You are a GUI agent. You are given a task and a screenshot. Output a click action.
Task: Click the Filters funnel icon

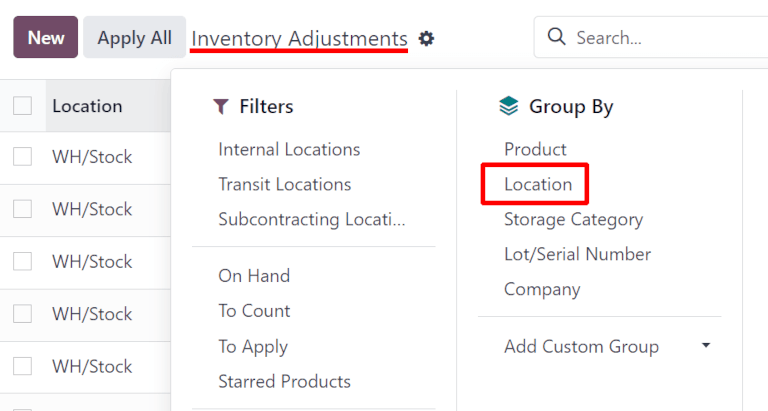(221, 106)
